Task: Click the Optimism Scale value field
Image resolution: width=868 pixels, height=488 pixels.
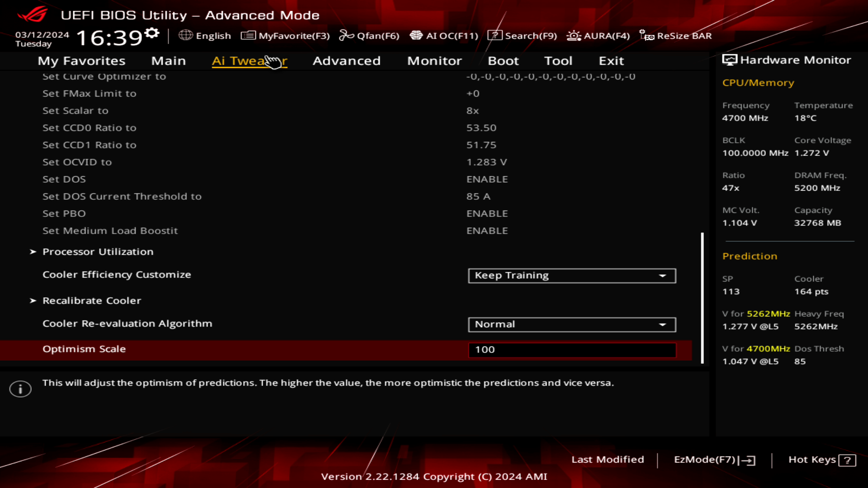Action: point(571,349)
